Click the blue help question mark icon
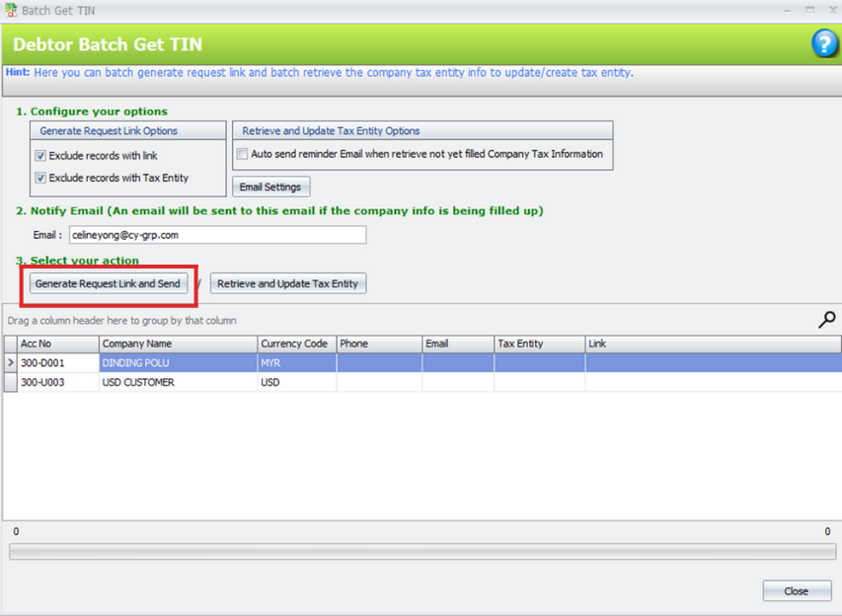 [824, 43]
